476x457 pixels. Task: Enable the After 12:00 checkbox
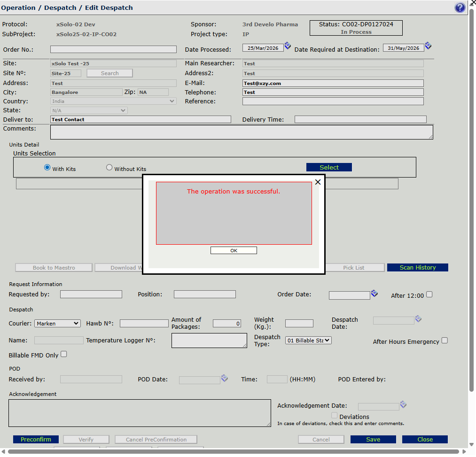[x=429, y=295]
